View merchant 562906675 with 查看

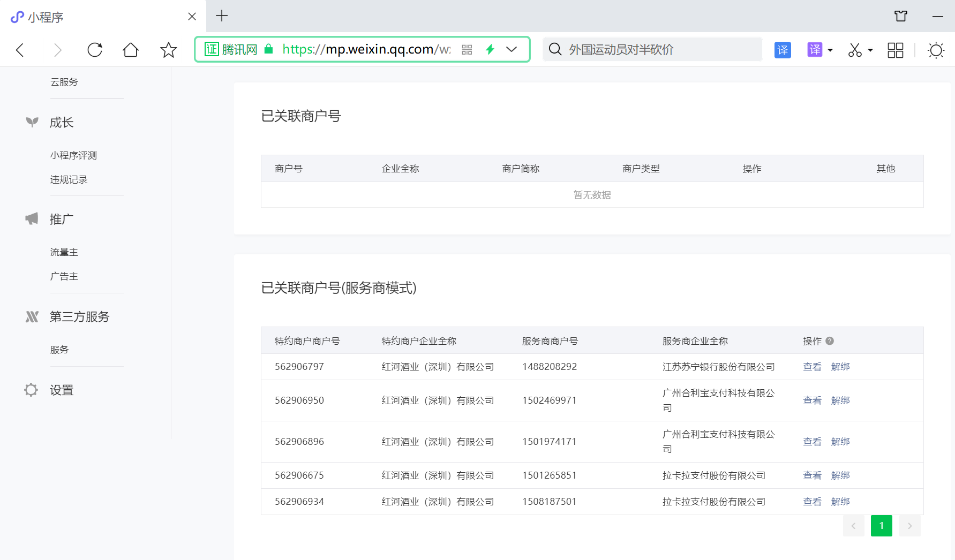pos(812,475)
